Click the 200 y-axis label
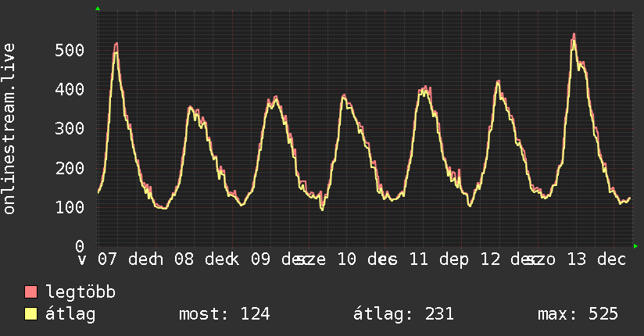This screenshot has width=644, height=336. (x=70, y=168)
